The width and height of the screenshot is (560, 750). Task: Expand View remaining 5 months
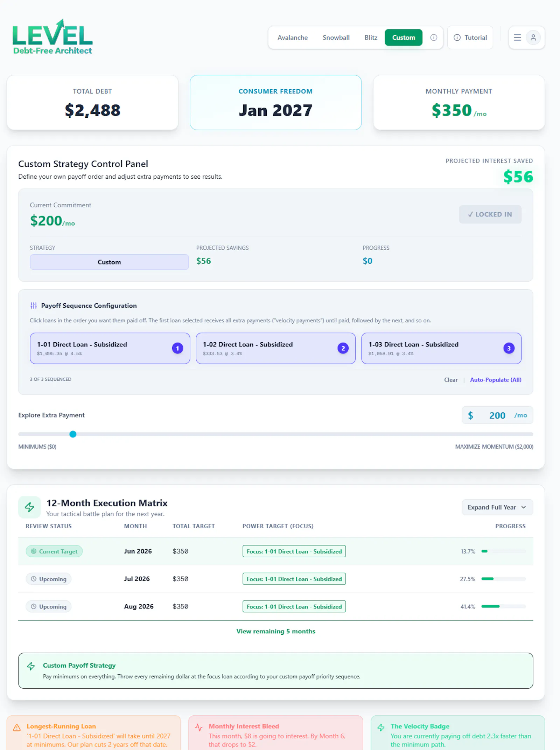point(276,631)
